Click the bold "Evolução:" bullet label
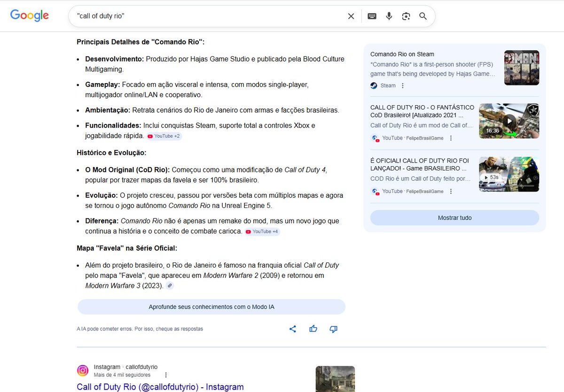Image resolution: width=564 pixels, height=392 pixels. point(102,195)
